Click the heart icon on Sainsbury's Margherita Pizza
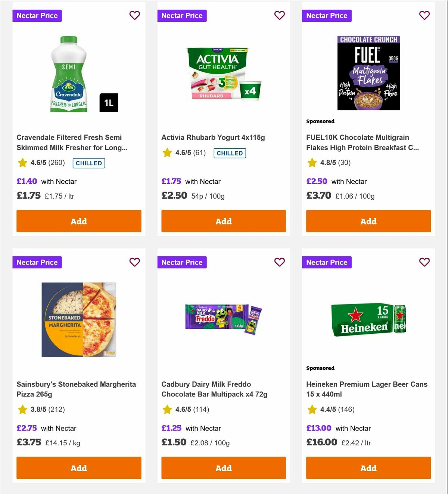The width and height of the screenshot is (448, 494). [x=134, y=262]
